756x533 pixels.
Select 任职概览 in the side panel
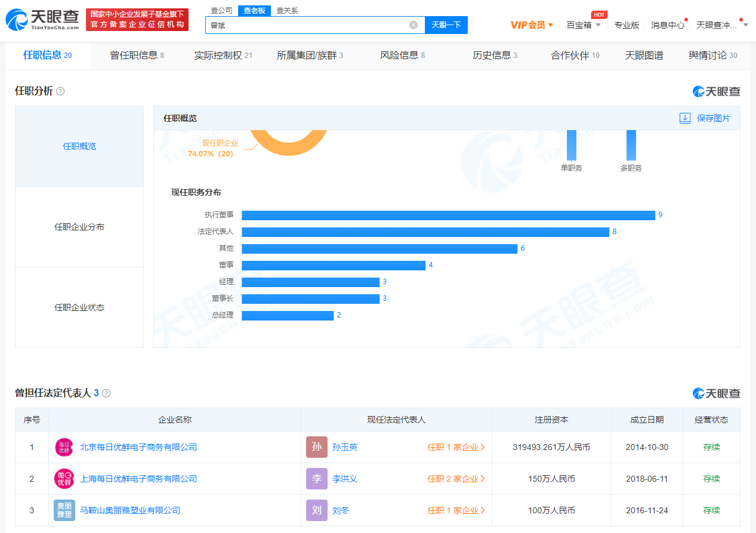coord(79,146)
